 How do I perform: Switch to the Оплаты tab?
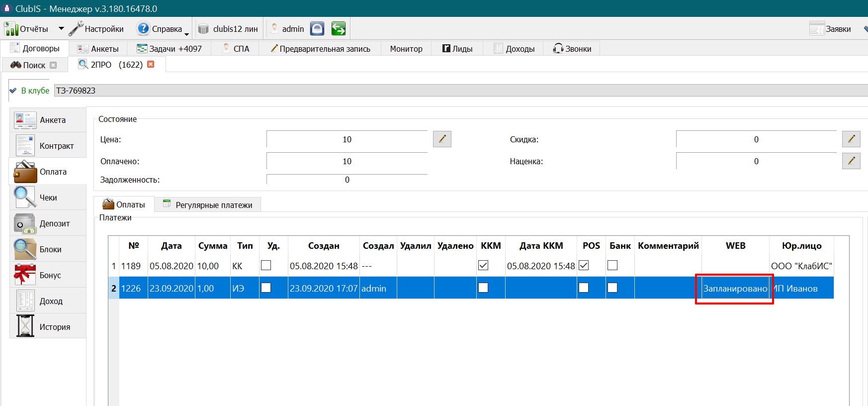tap(124, 204)
